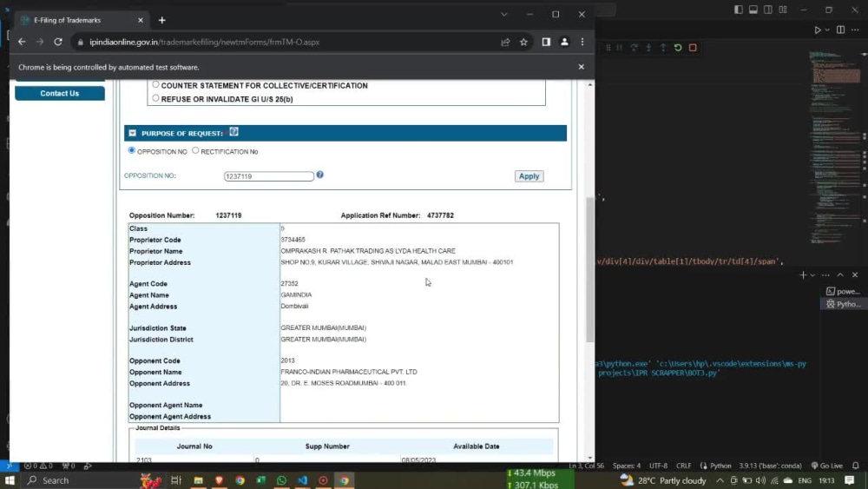Close the VS Code terminal panel

point(855,274)
